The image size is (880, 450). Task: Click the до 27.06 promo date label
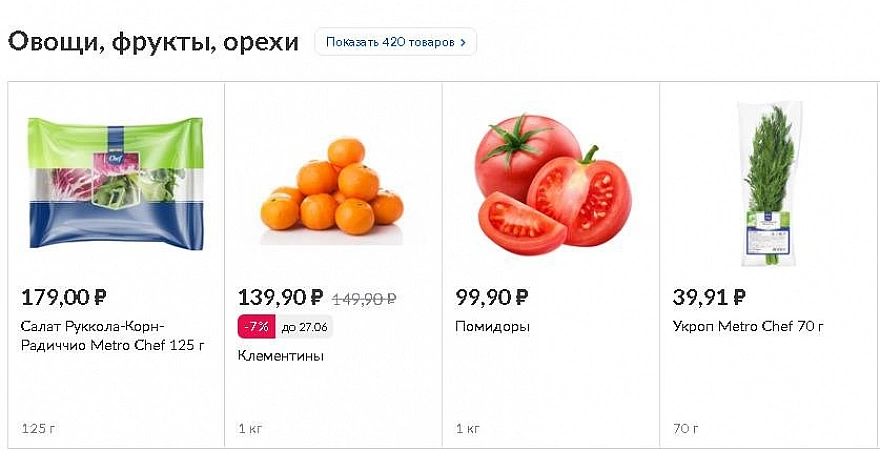coord(304,327)
